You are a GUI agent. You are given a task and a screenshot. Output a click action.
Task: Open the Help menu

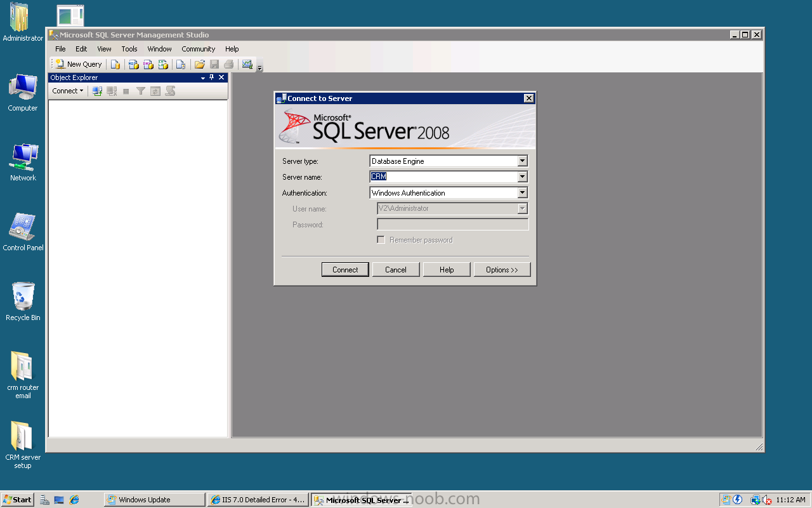(x=232, y=49)
